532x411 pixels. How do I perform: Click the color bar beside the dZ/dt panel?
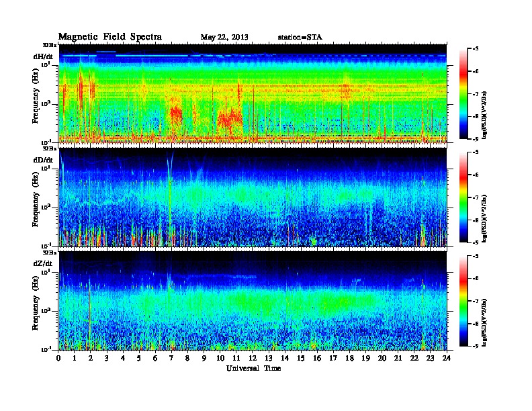[463, 301]
